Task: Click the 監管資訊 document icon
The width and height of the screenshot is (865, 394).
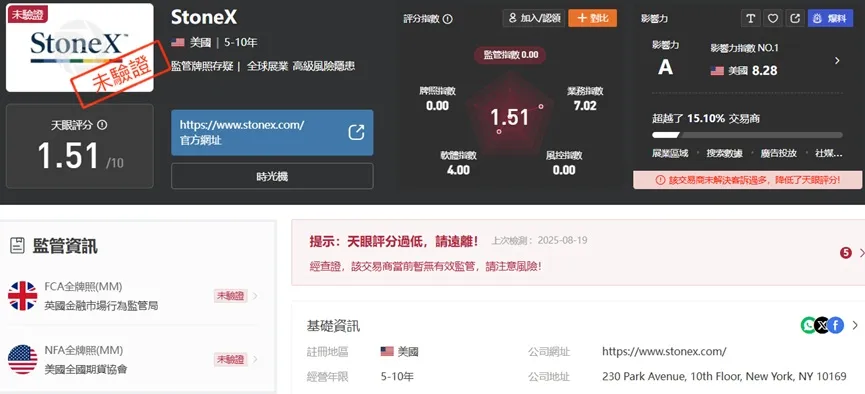Action: click(x=18, y=246)
